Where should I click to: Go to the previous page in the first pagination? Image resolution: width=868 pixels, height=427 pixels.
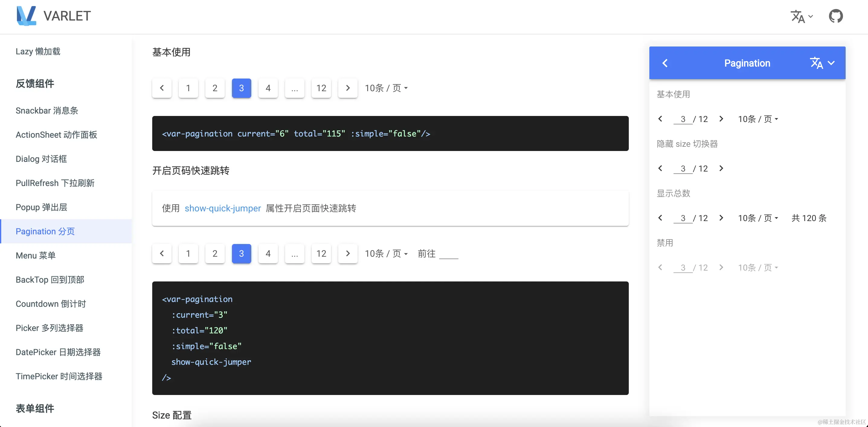click(162, 88)
